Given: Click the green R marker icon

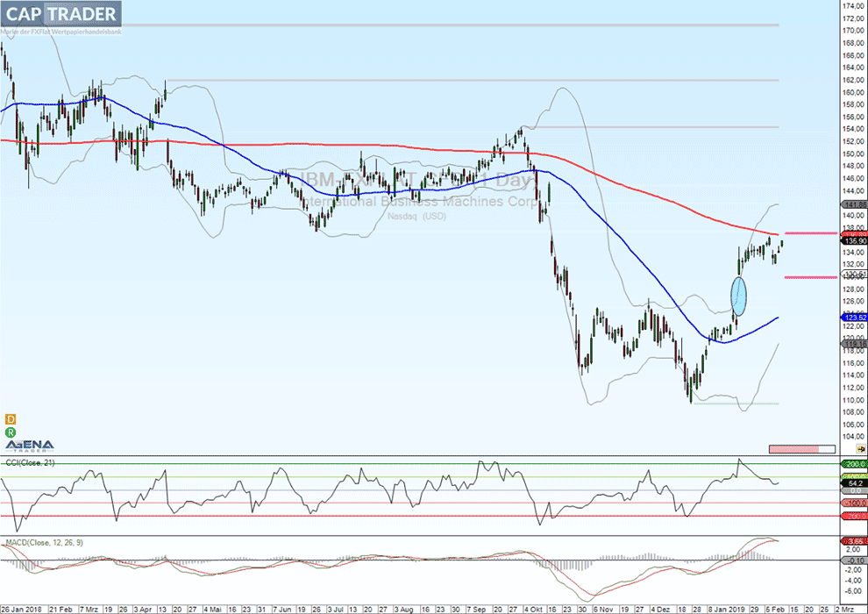Looking at the screenshot, I should tap(11, 432).
